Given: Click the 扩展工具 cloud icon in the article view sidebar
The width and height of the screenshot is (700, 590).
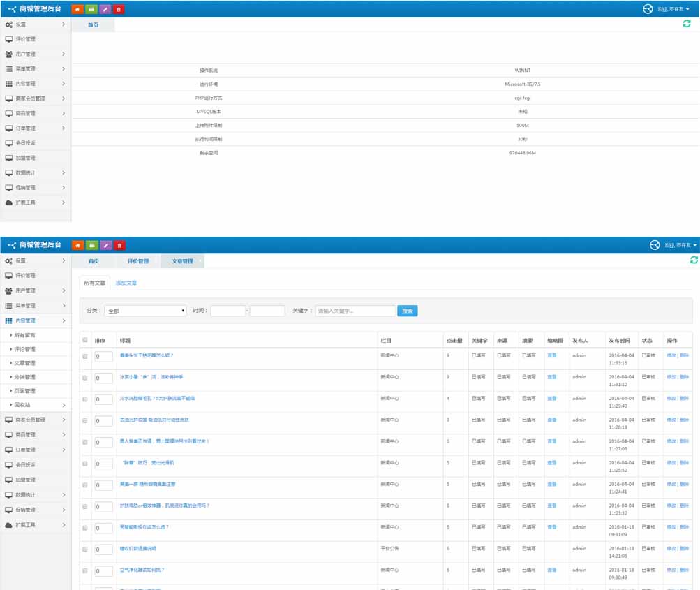Looking at the screenshot, I should 8,524.
